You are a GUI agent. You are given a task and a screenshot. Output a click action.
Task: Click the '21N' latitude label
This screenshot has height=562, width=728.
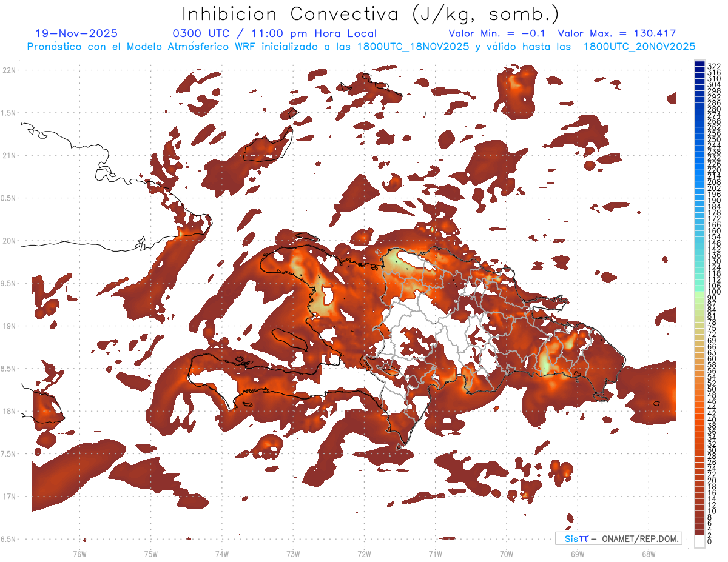tap(9, 155)
